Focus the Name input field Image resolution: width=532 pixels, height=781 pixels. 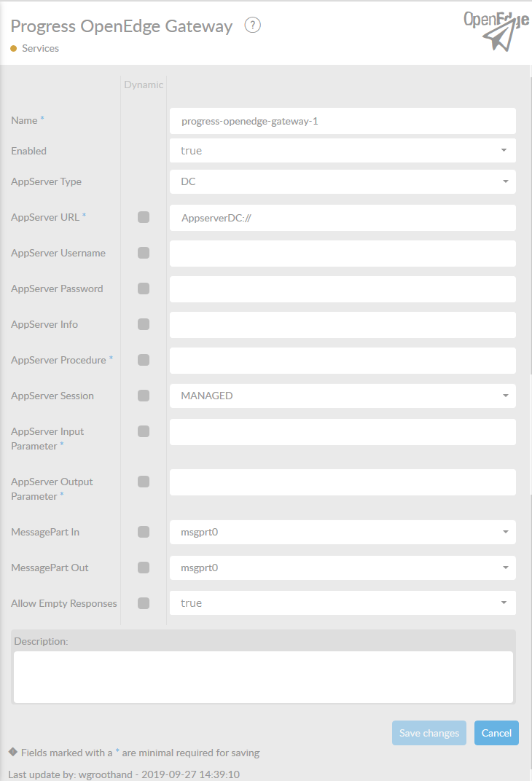[343, 121]
